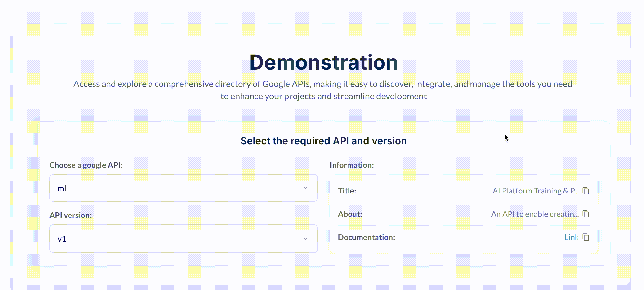Click the truncated AI Platform Training title
The image size is (644, 290).
tap(535, 191)
